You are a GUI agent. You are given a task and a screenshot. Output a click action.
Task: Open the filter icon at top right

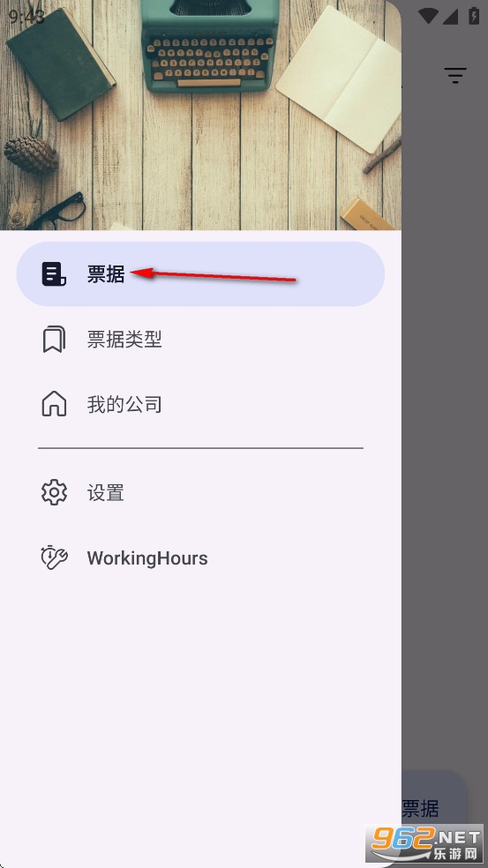point(455,75)
